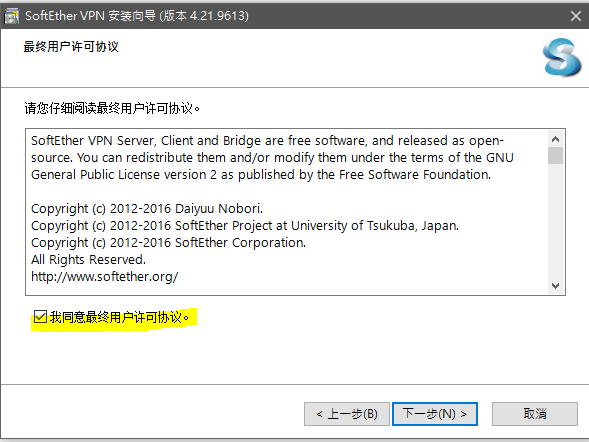Cancel setup with 取消 button
The width and height of the screenshot is (589, 442).
pyautogui.click(x=535, y=414)
